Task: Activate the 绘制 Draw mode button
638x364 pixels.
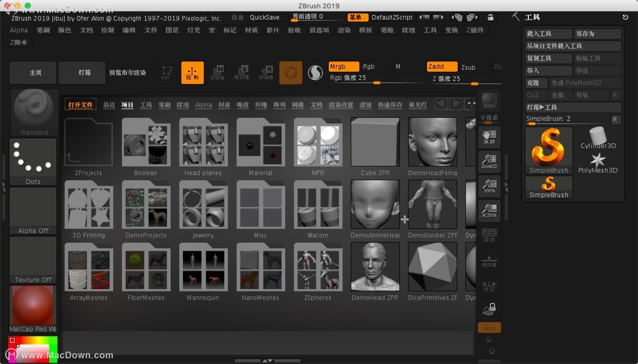Action: click(x=193, y=73)
